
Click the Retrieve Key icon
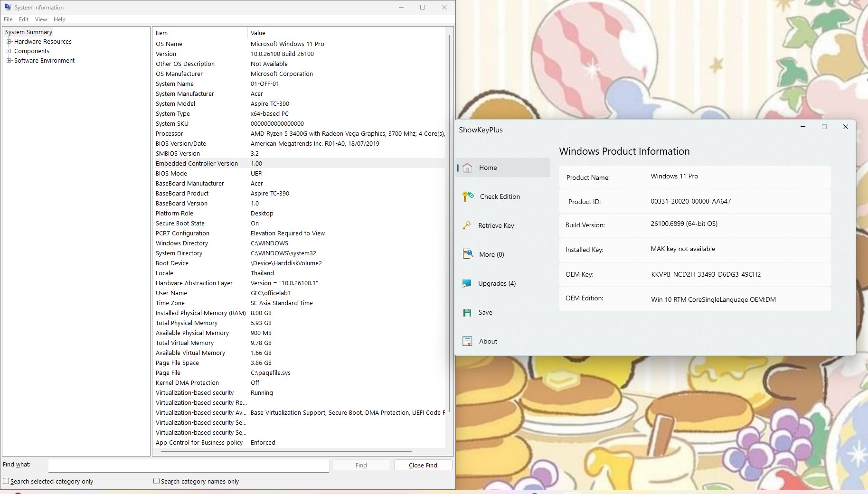tap(467, 225)
